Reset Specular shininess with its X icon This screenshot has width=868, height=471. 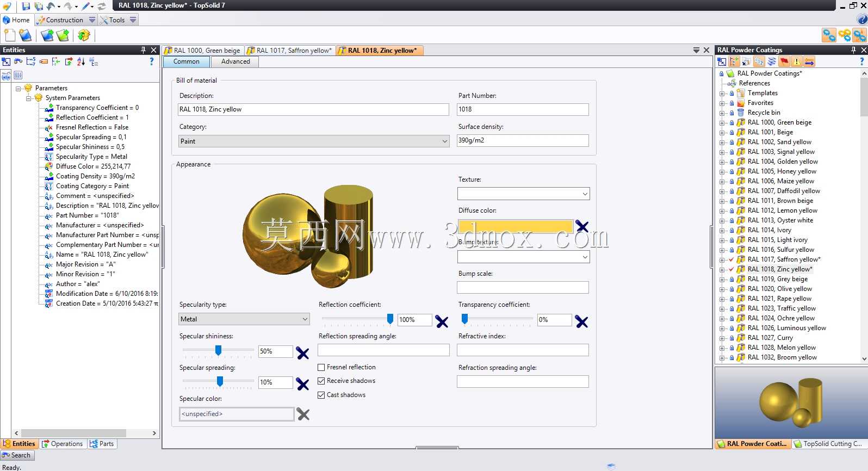[302, 353]
